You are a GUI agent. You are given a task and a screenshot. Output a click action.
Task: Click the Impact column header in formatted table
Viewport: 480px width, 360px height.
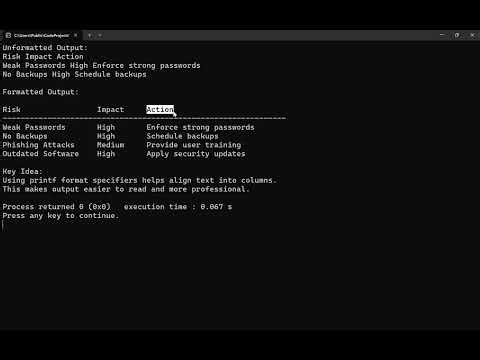[x=110, y=110]
